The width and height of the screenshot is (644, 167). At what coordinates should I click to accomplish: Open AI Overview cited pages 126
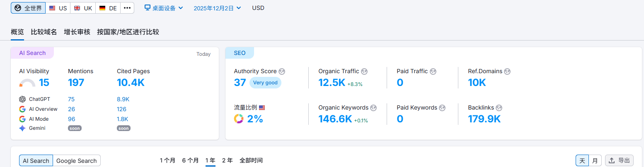(121, 109)
